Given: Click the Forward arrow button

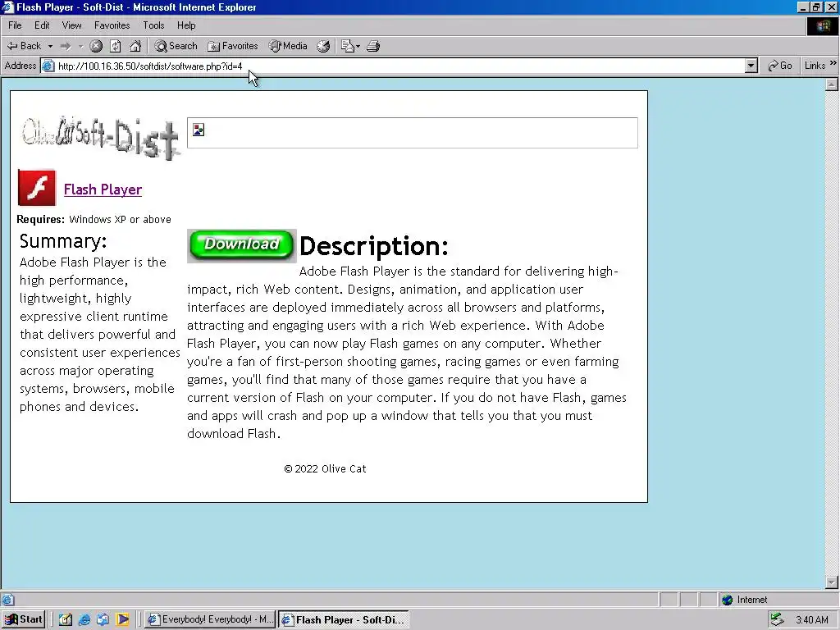Looking at the screenshot, I should [x=66, y=46].
